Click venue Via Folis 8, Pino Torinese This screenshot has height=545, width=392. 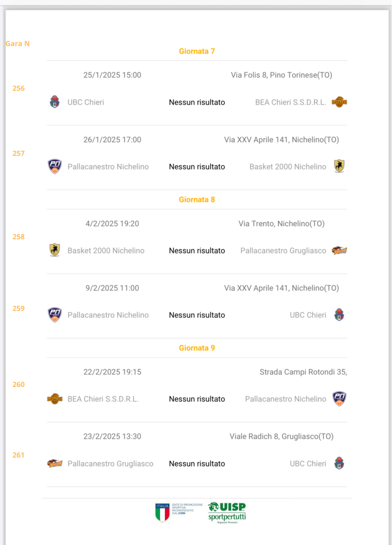click(281, 75)
